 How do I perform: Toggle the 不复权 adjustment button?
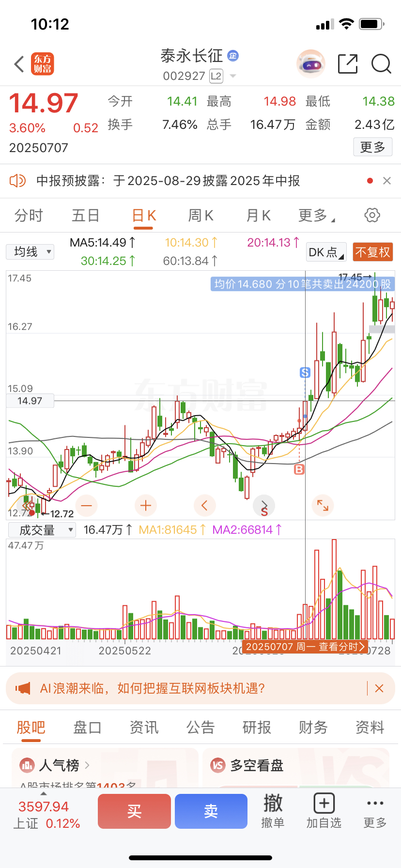[372, 252]
